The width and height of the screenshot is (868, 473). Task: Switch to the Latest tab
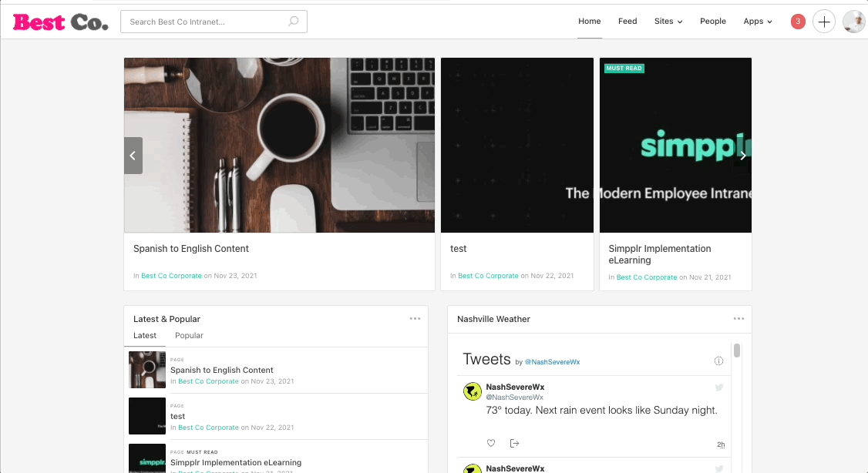pos(145,335)
